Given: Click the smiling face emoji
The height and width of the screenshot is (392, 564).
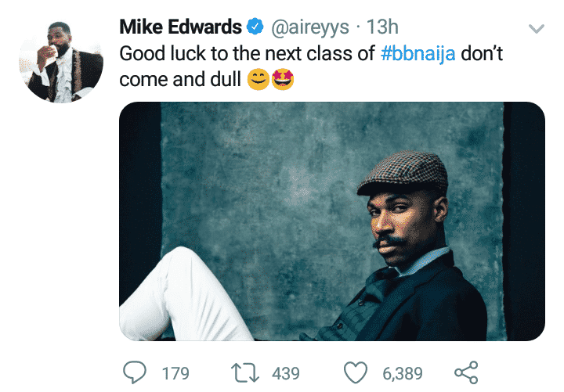Looking at the screenshot, I should [x=258, y=81].
